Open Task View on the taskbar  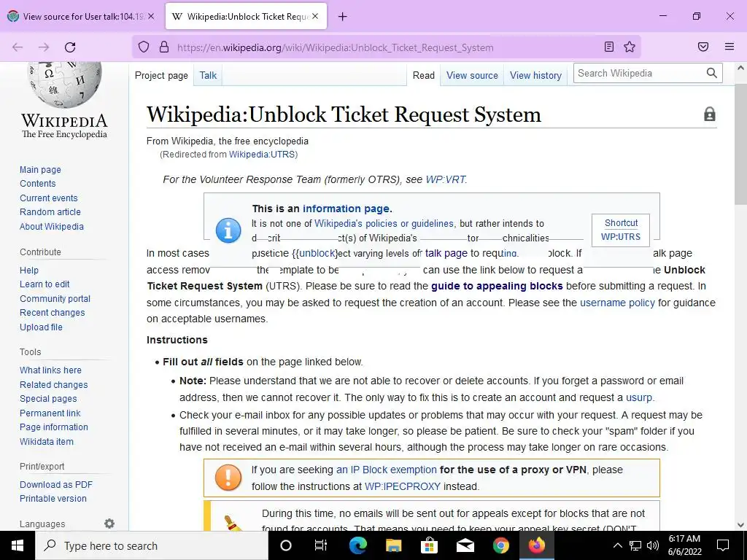point(321,545)
